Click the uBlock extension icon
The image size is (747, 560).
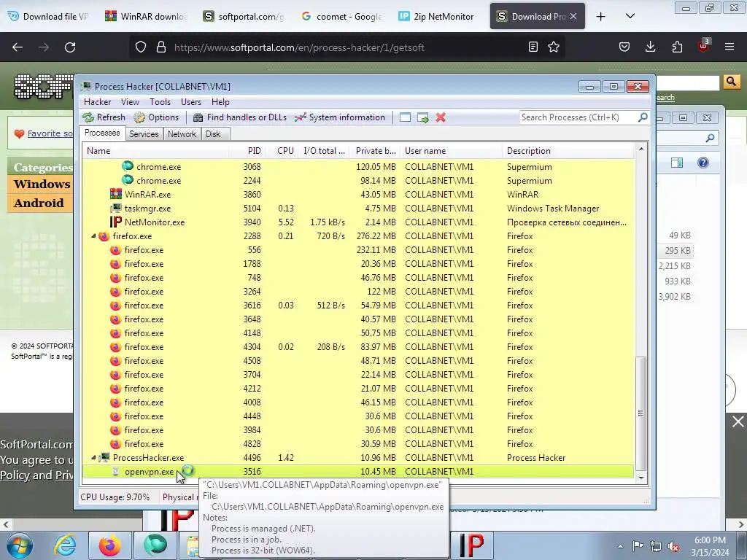click(704, 46)
